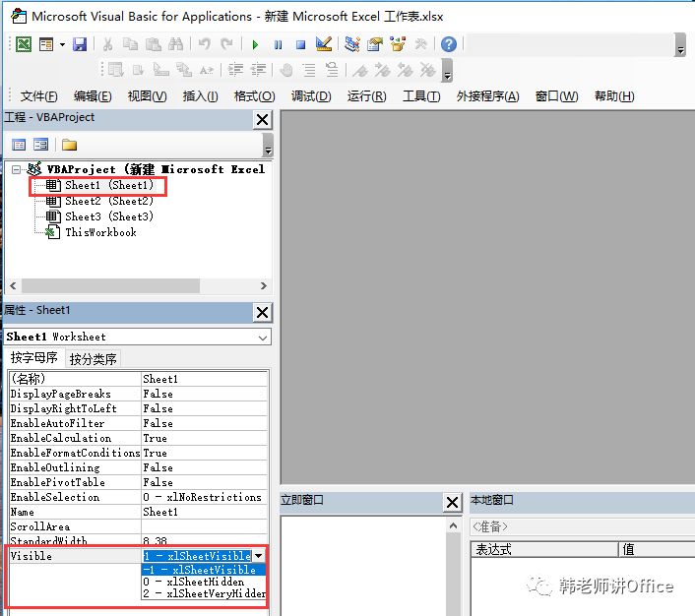Select Sheet3 (Sheet3) in project tree

tap(109, 216)
